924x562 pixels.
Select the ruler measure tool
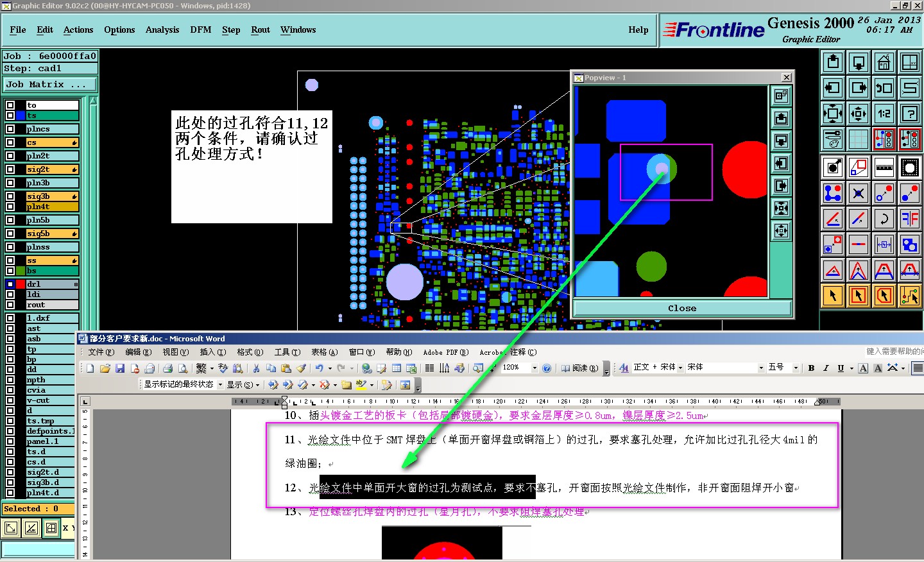pyautogui.click(x=884, y=167)
